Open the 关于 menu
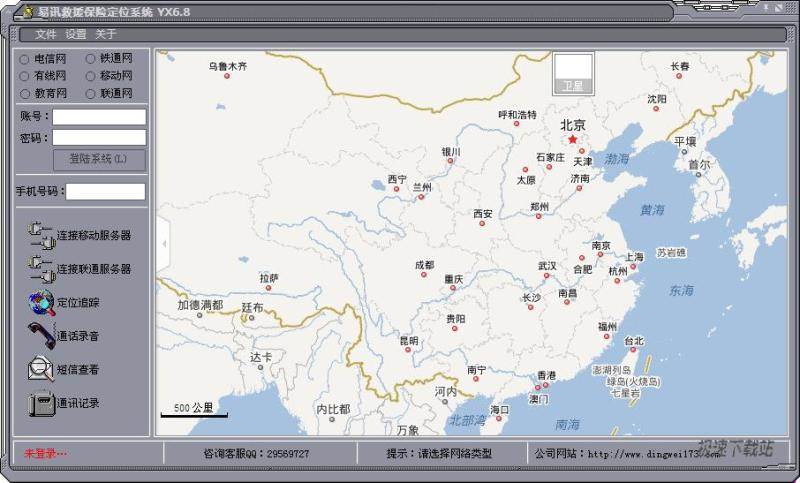 coord(106,34)
